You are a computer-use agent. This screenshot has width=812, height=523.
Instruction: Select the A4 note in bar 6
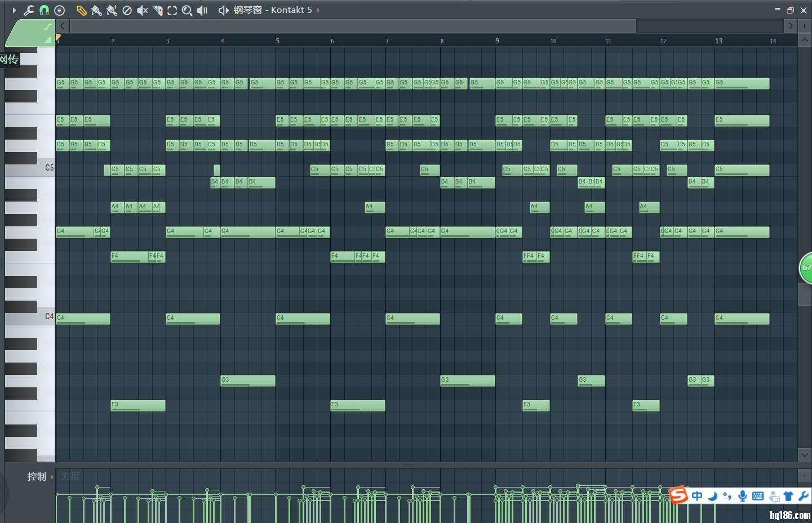click(375, 207)
